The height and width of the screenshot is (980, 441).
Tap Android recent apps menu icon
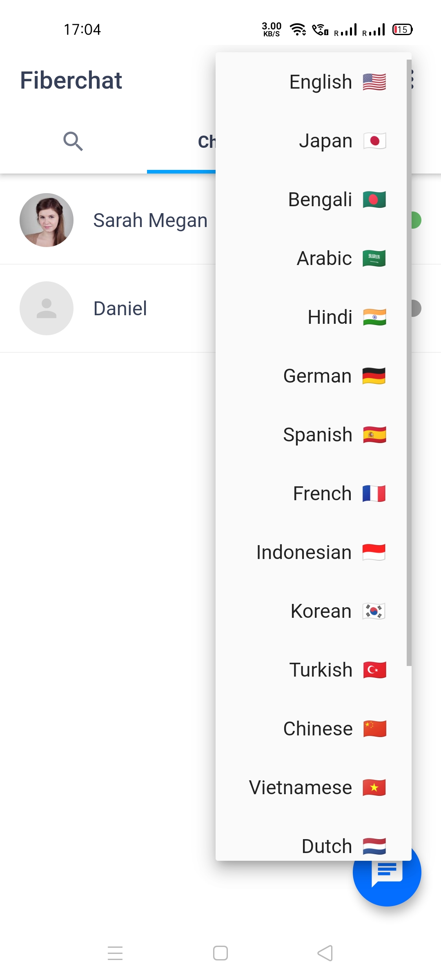point(115,953)
